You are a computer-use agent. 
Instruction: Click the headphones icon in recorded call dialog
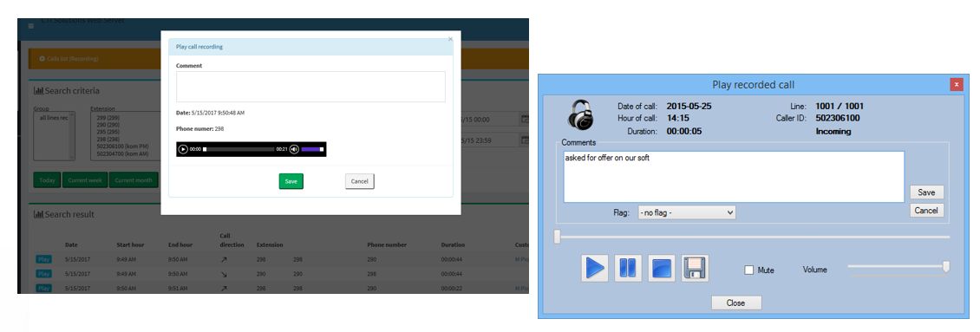[x=580, y=115]
